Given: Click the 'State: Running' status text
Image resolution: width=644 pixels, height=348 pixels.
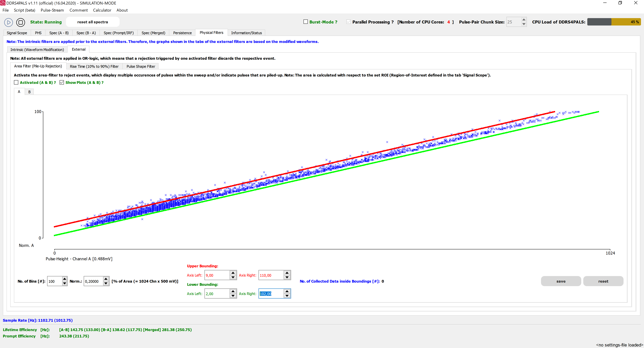Looking at the screenshot, I should click(x=46, y=22).
